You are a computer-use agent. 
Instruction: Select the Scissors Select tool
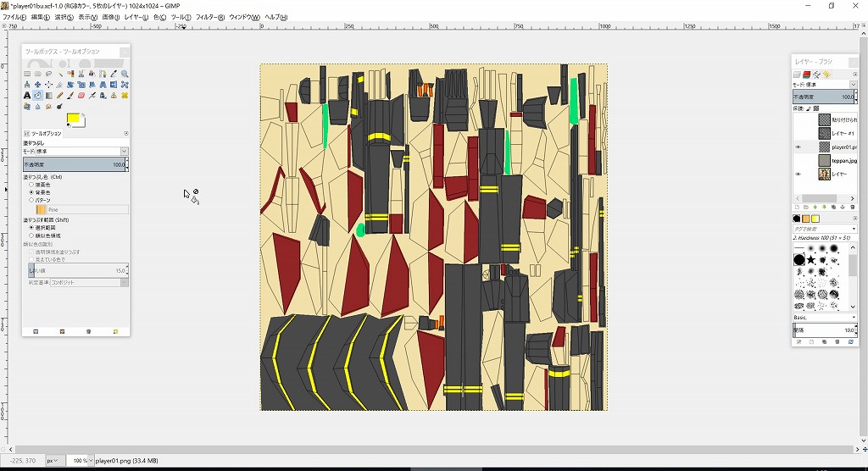click(81, 74)
